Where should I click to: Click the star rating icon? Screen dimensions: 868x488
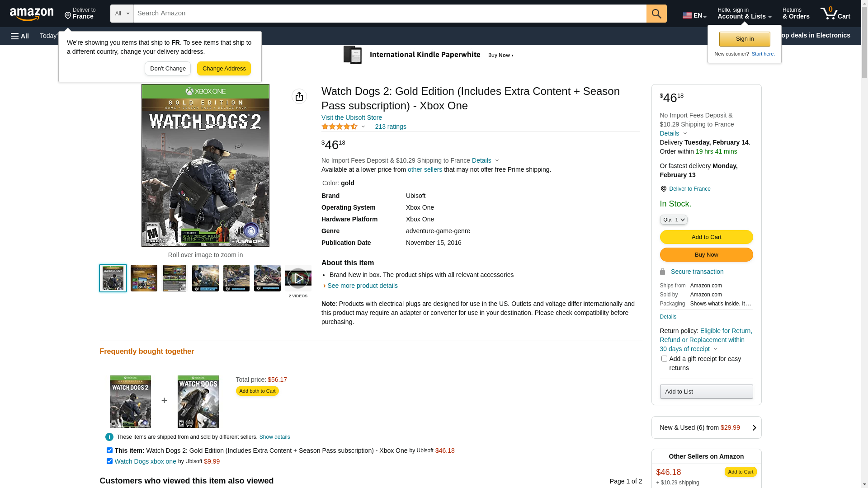[340, 127]
